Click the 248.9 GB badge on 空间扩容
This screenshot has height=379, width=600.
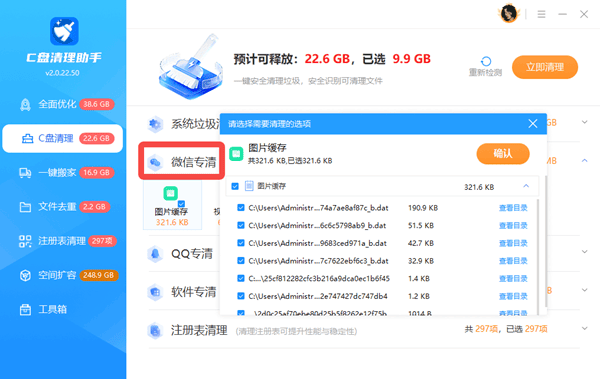pos(99,275)
